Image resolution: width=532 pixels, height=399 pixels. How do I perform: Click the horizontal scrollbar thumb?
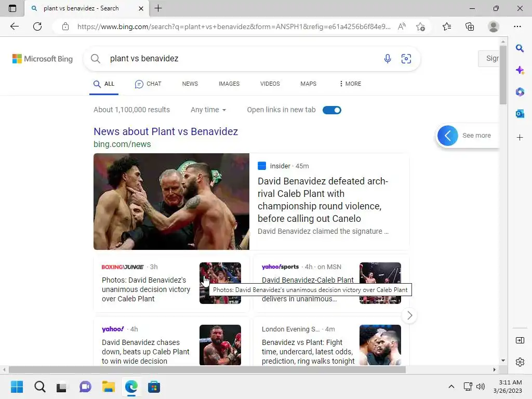pyautogui.click(x=207, y=369)
